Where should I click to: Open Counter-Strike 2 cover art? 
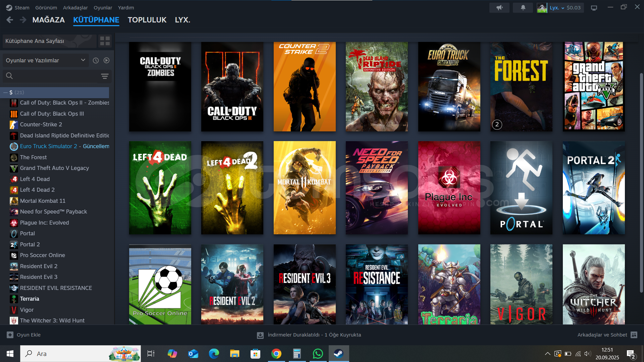click(x=305, y=87)
